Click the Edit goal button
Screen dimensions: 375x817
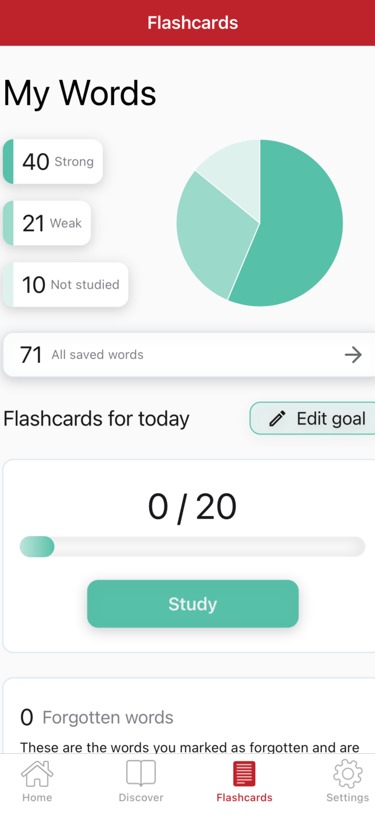tap(312, 418)
